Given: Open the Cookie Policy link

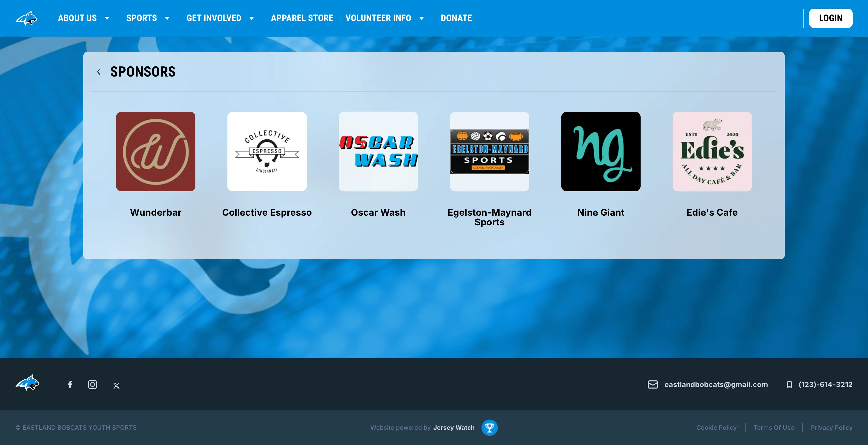Looking at the screenshot, I should click(x=716, y=427).
